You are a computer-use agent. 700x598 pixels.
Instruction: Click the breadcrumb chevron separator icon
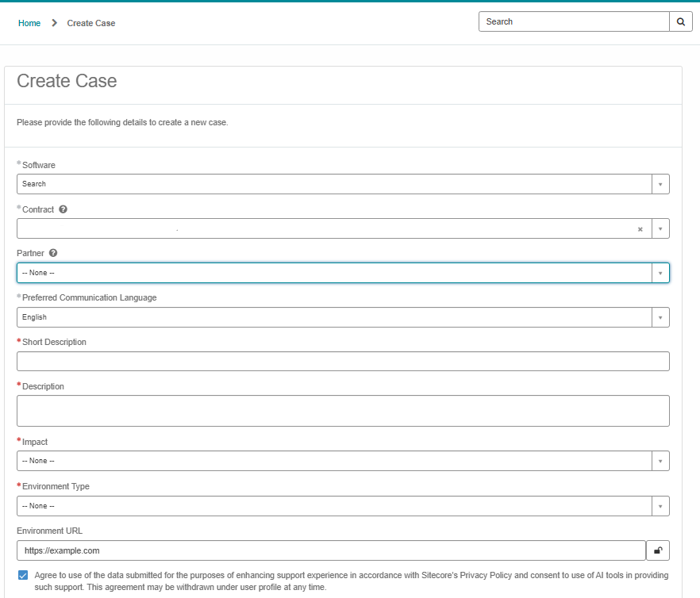[54, 23]
